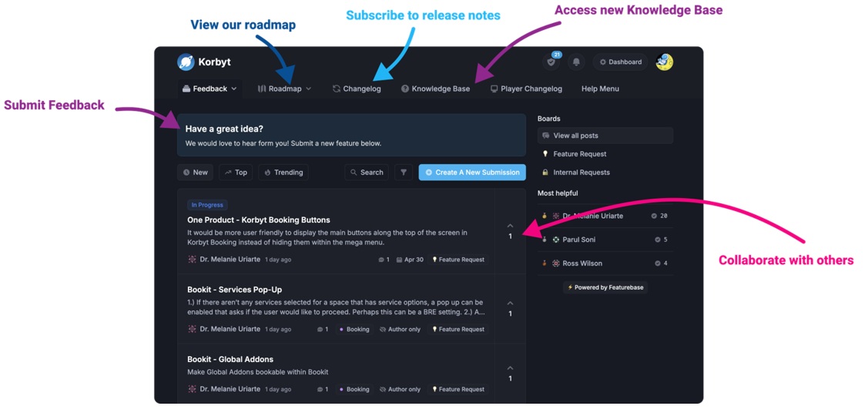The image size is (868, 416).
Task: Open the Changelog tab
Action: (x=357, y=89)
